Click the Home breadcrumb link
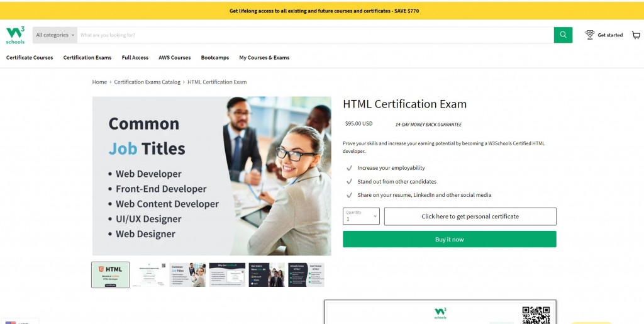Viewport: 644px width, 324px height. 99,82
